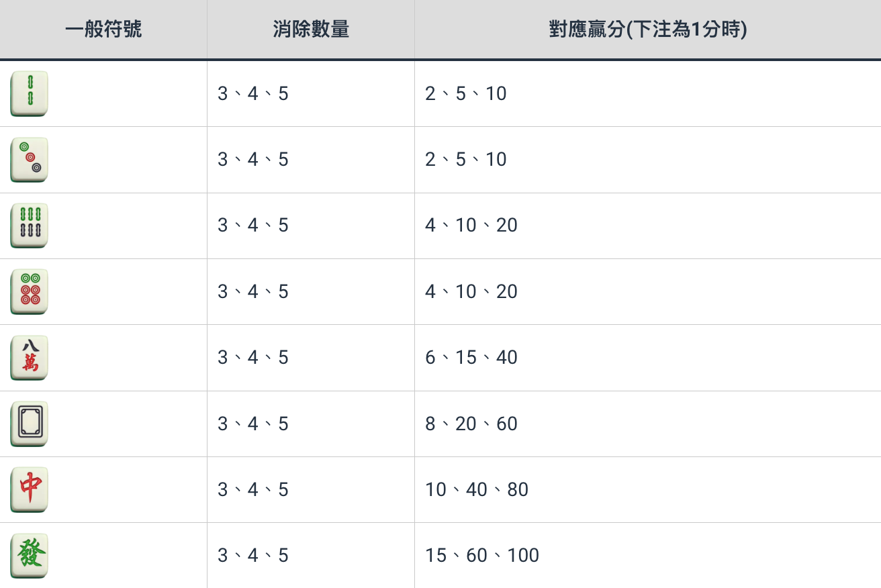Click the 八萬 character tile icon
This screenshot has height=588, width=881.
tap(30, 357)
